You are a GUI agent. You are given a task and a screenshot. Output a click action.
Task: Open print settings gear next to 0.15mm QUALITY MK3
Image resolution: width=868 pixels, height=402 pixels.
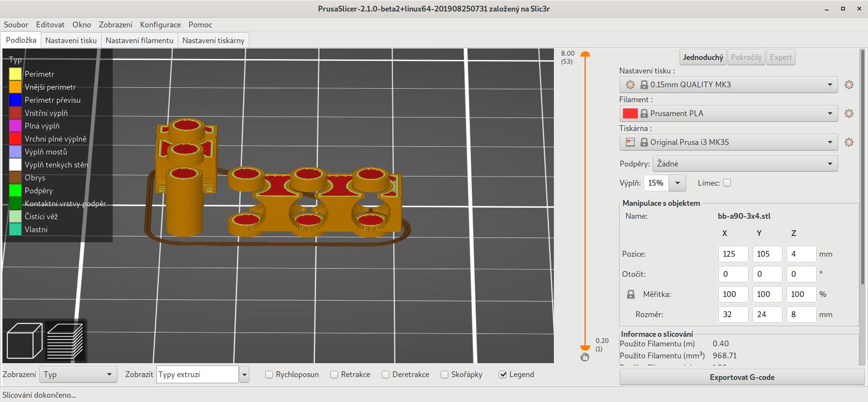coord(849,85)
